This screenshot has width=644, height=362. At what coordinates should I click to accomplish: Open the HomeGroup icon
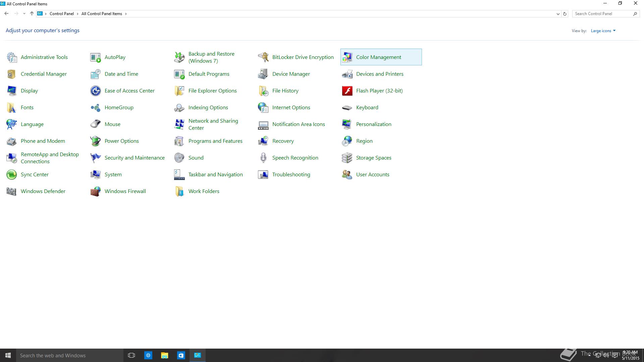coord(96,108)
